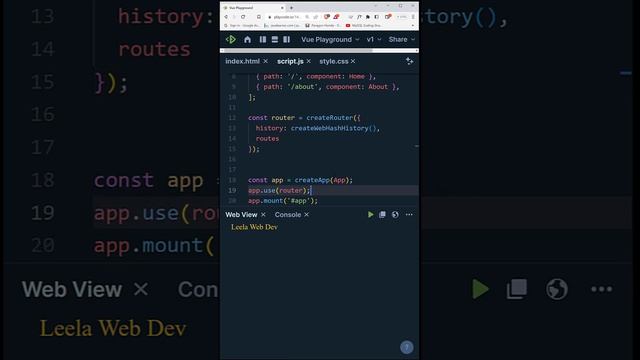Run code with small green play button in center
Viewport: 640px width, 360px height.
(x=371, y=215)
